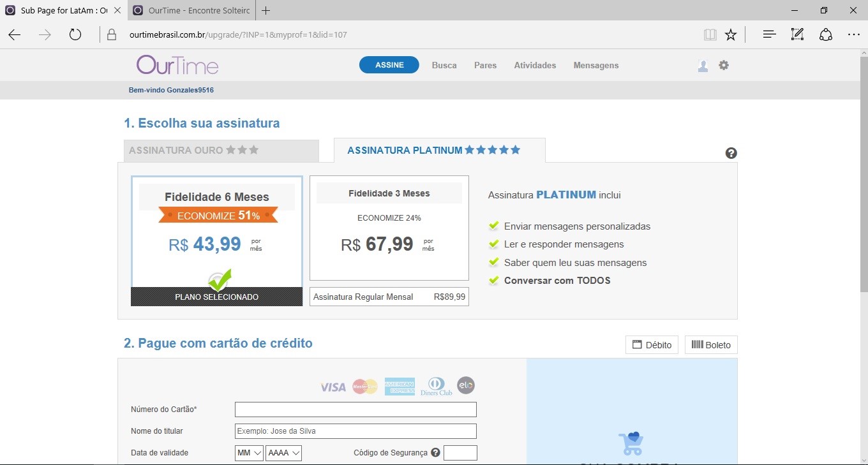This screenshot has width=868, height=465.
Task: Click Ler e responder mensagens text
Action: coord(564,244)
